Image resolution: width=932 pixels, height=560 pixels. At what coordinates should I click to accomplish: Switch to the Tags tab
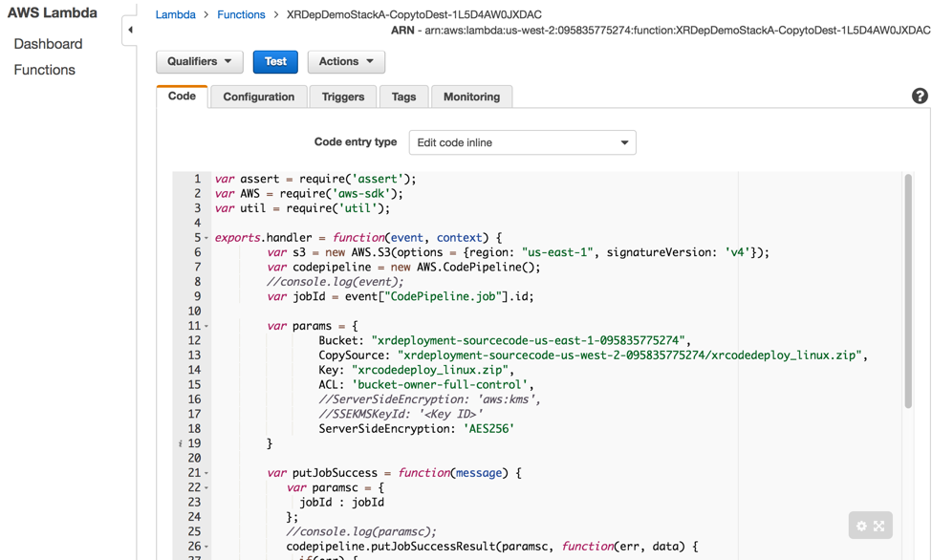point(403,97)
